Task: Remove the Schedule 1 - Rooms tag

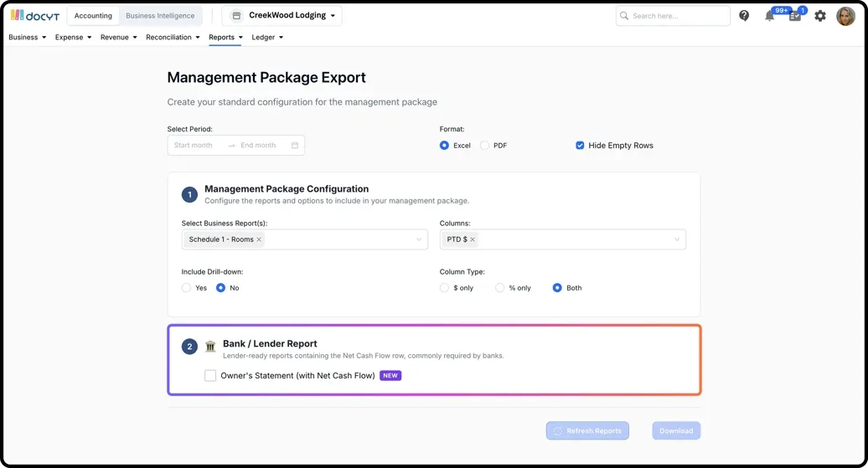Action: click(x=259, y=239)
